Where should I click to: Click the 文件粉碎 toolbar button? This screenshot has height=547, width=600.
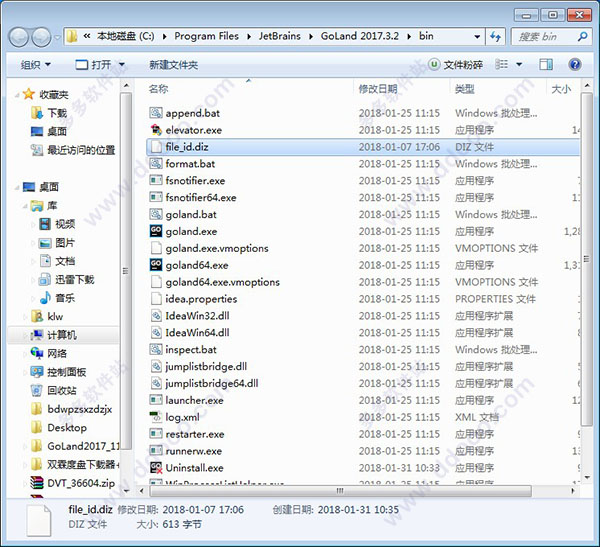[455, 65]
